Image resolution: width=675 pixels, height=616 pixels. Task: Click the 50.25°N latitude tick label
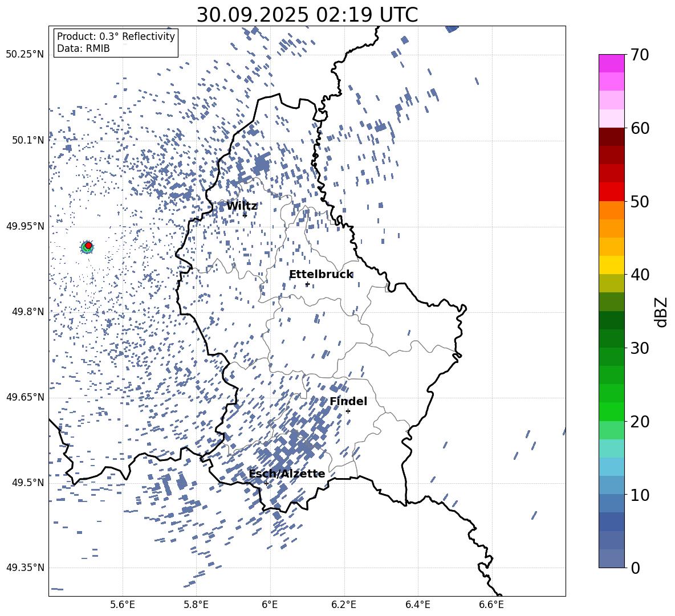click(25, 55)
